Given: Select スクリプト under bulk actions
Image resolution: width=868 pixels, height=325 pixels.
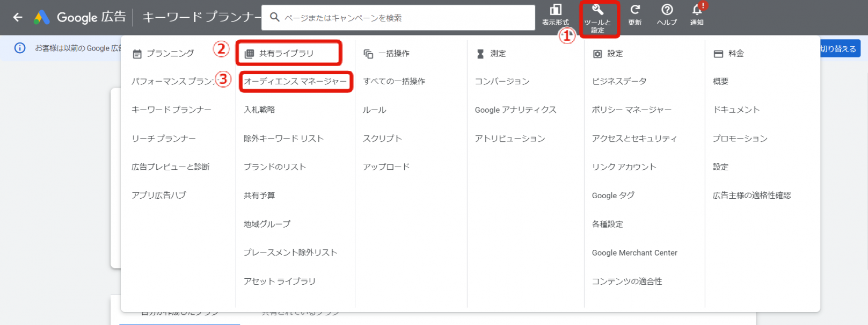Looking at the screenshot, I should (x=382, y=139).
